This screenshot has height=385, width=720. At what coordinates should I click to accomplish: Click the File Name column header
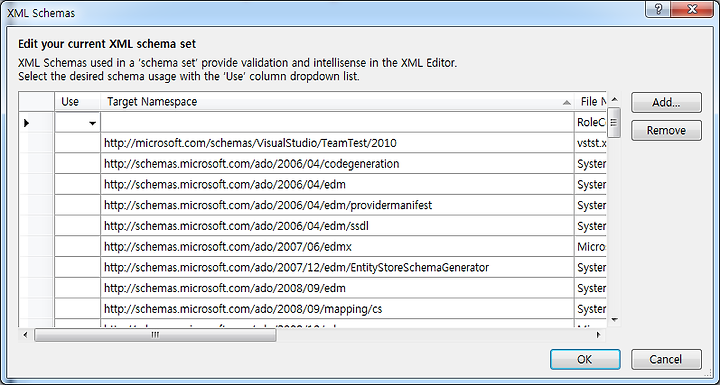click(x=591, y=102)
